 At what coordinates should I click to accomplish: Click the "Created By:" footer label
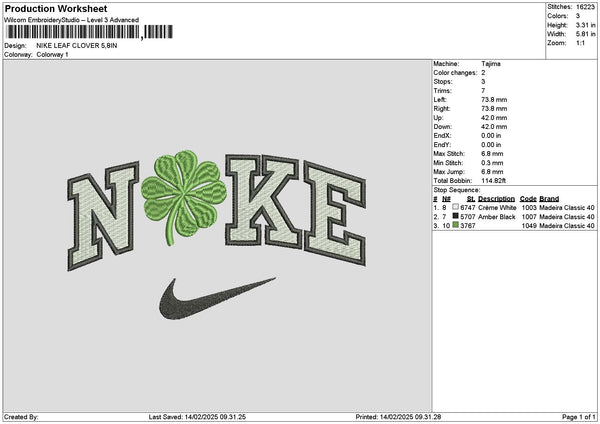tap(21, 417)
